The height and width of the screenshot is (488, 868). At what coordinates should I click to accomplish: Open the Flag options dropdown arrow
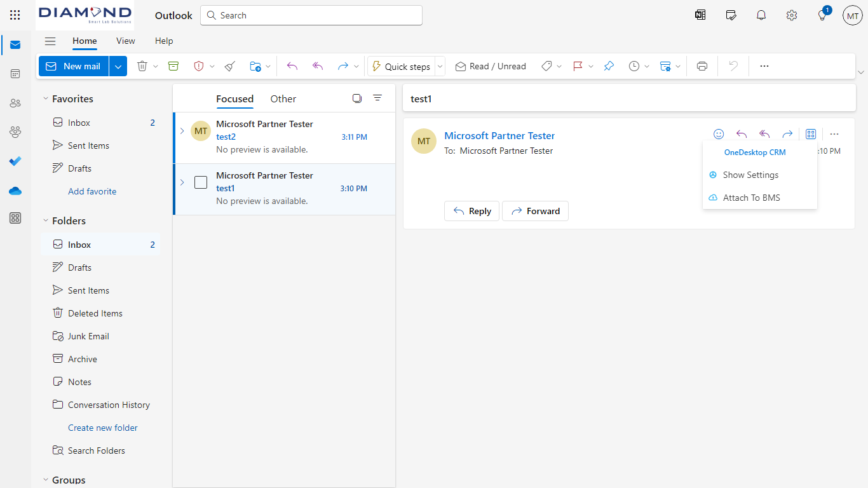click(x=591, y=66)
